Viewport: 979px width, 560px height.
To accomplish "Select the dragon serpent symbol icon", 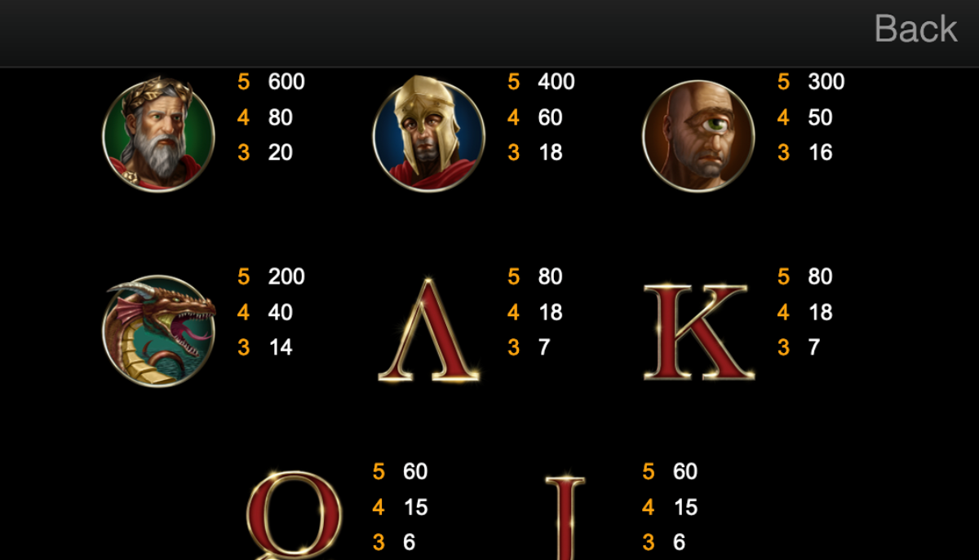I will coord(159,330).
